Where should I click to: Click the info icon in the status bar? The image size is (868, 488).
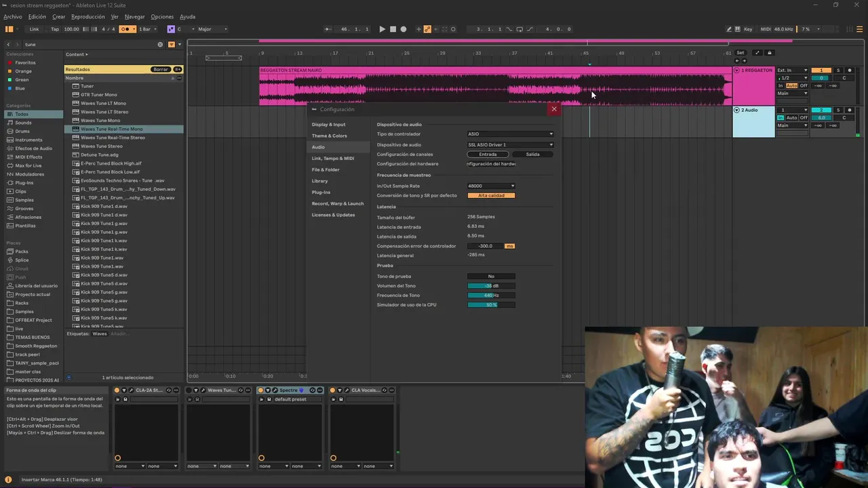tap(8, 480)
